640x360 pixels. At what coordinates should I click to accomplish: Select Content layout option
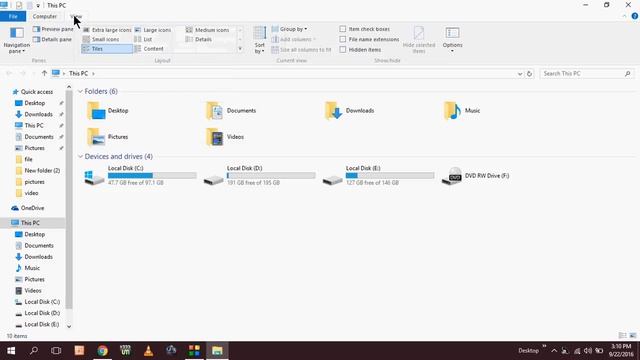149,49
